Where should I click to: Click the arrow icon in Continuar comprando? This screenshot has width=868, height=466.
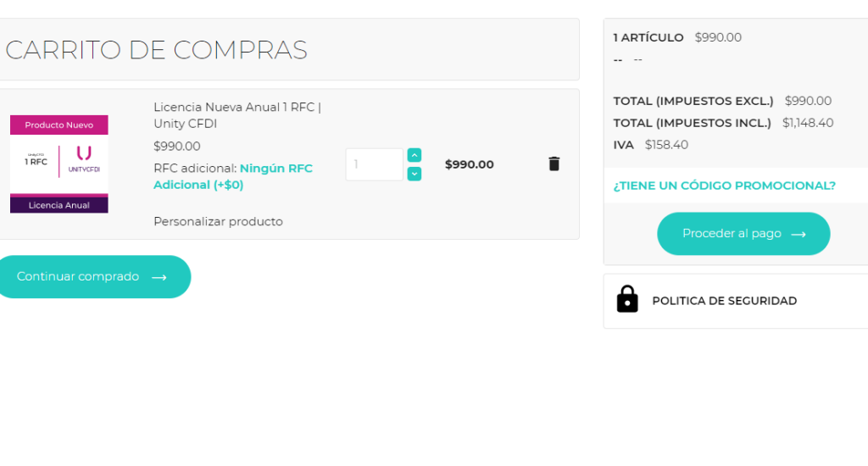(159, 277)
